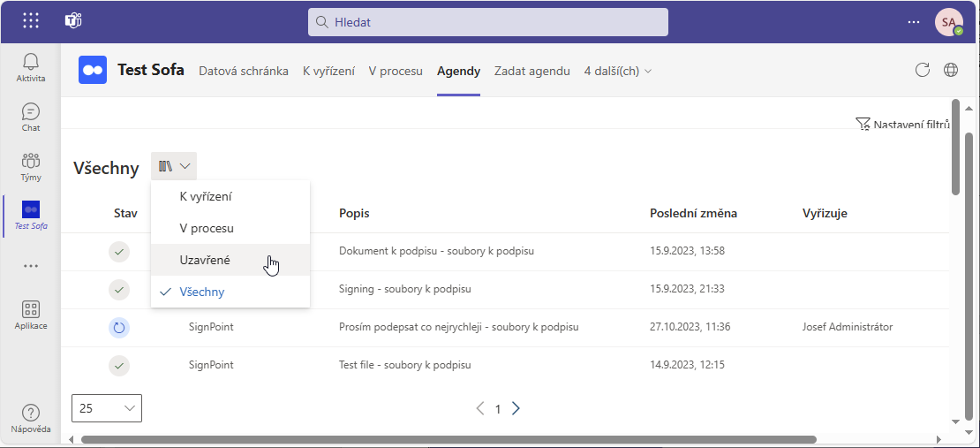The height and width of the screenshot is (448, 980).
Task: Open 'Dokument k podpisu - soubory k podpisu'
Action: (x=436, y=251)
